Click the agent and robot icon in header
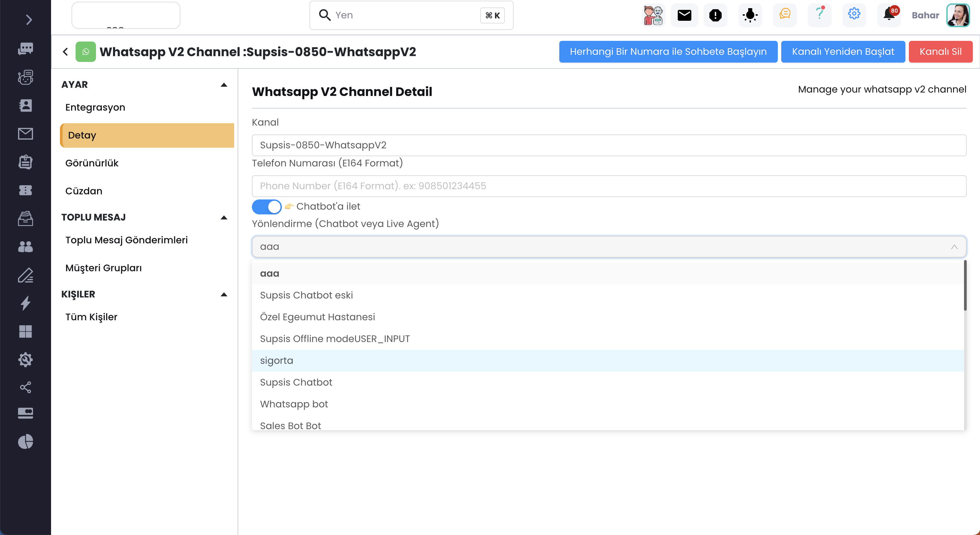This screenshot has height=535, width=980. pos(653,15)
